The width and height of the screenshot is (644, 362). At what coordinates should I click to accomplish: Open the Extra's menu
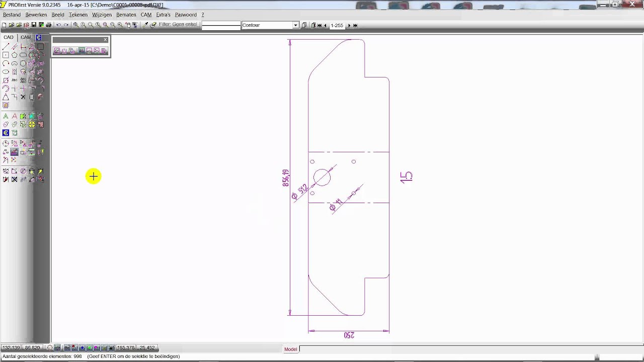pyautogui.click(x=163, y=15)
